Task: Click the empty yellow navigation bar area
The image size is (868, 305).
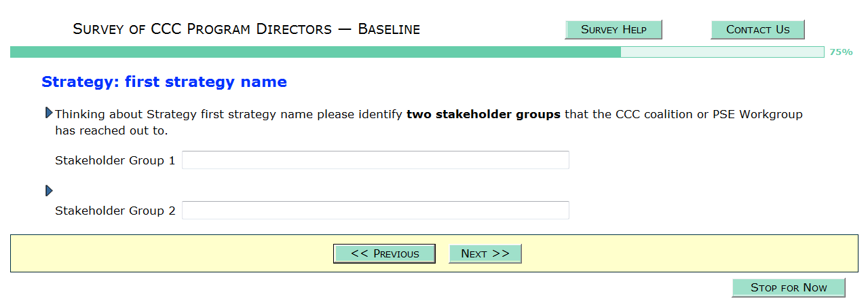Action: (x=679, y=253)
